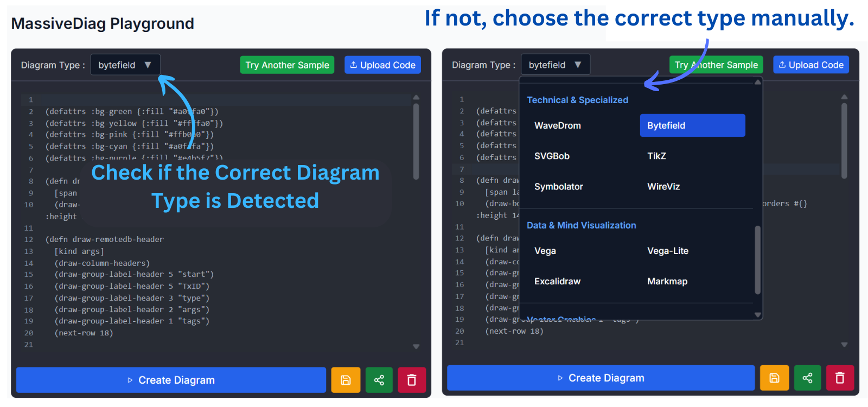Click the green share icon in left panel
The image size is (868, 407).
379,380
